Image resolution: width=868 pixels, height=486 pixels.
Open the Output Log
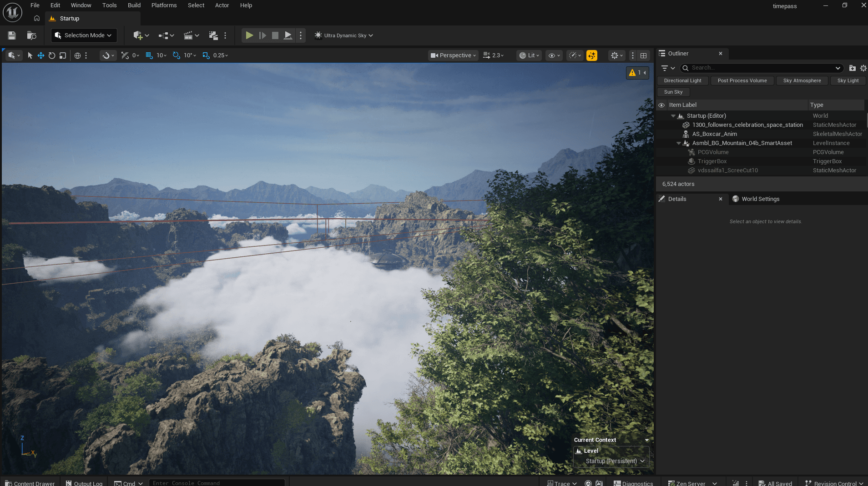click(84, 483)
